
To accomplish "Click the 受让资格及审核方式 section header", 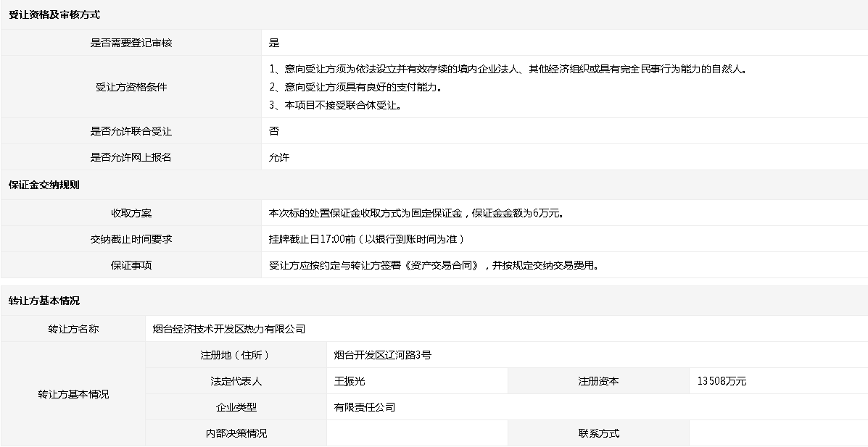I will pyautogui.click(x=54, y=14).
